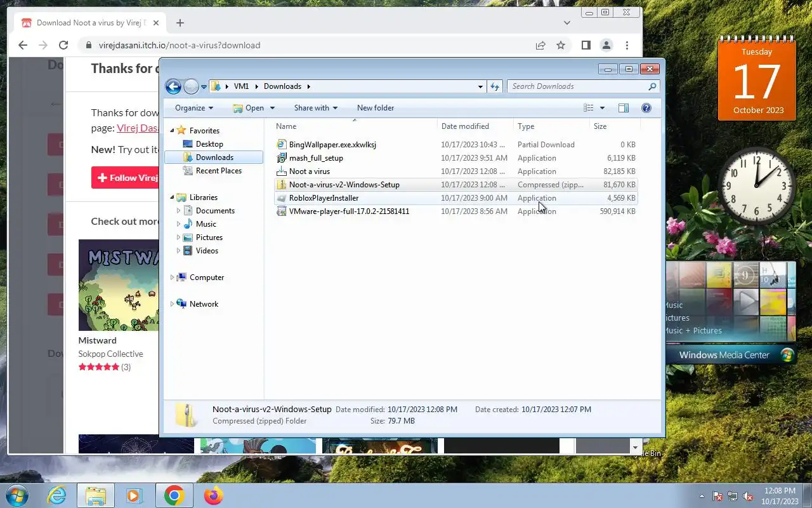Click VM1 in the address breadcrumb

click(241, 86)
